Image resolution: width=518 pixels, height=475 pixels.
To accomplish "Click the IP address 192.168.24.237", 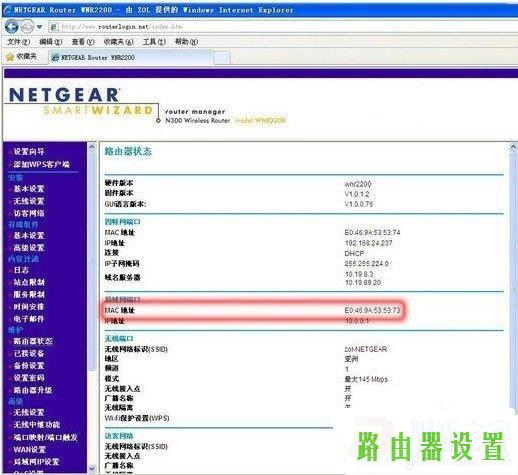I will (x=368, y=243).
